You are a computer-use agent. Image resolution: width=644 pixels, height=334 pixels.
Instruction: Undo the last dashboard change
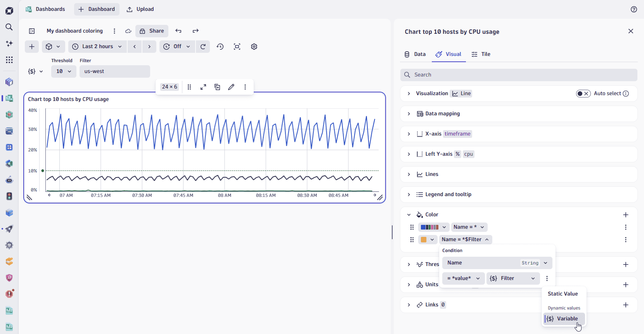178,31
